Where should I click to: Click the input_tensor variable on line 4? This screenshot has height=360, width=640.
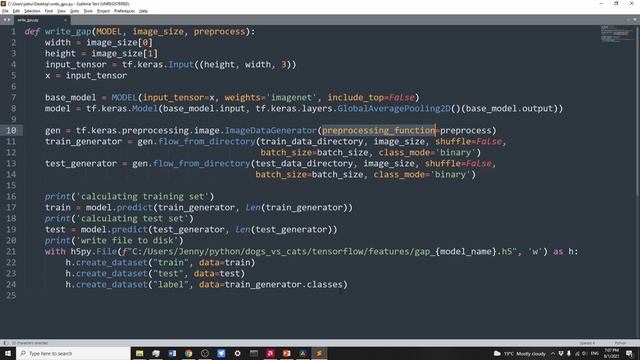tap(76, 64)
